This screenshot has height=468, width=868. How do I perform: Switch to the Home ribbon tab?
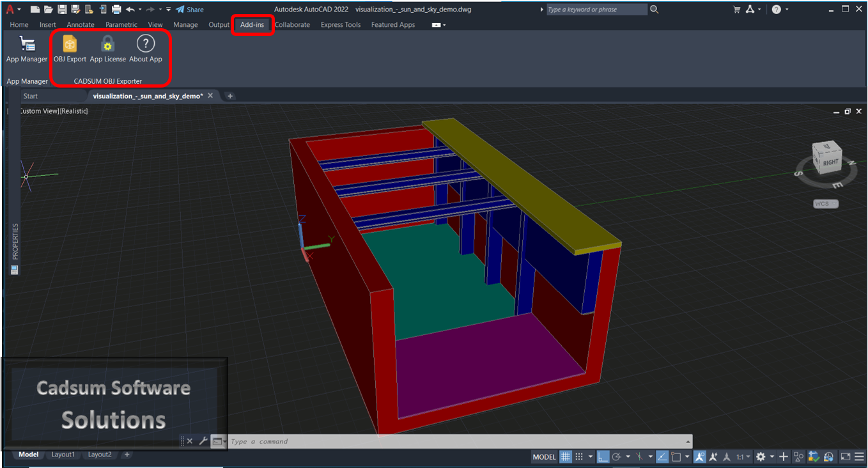pos(19,25)
